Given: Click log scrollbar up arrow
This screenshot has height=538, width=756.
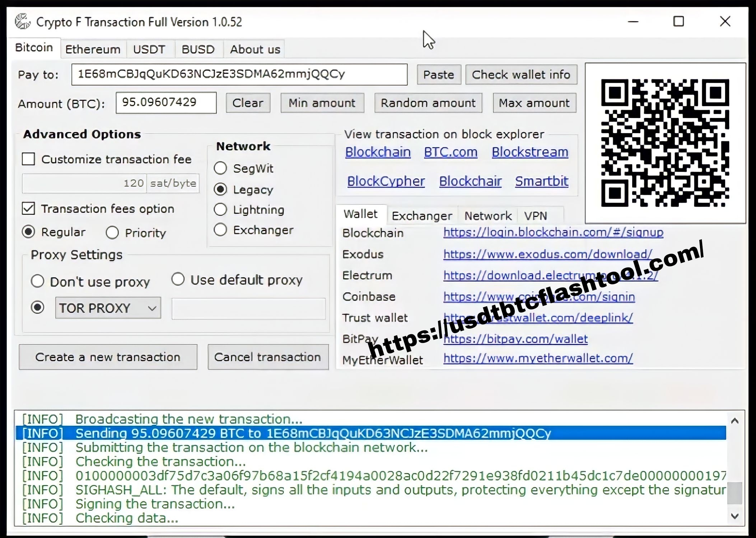Looking at the screenshot, I should tap(735, 420).
